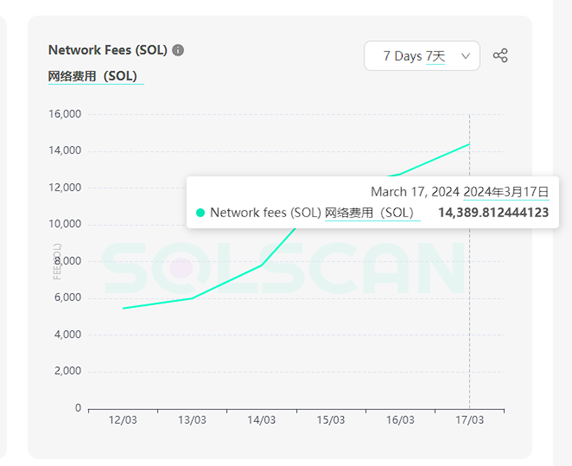The height and width of the screenshot is (466, 572).
Task: Click the tooltip date March 17, 2024
Action: [x=415, y=192]
